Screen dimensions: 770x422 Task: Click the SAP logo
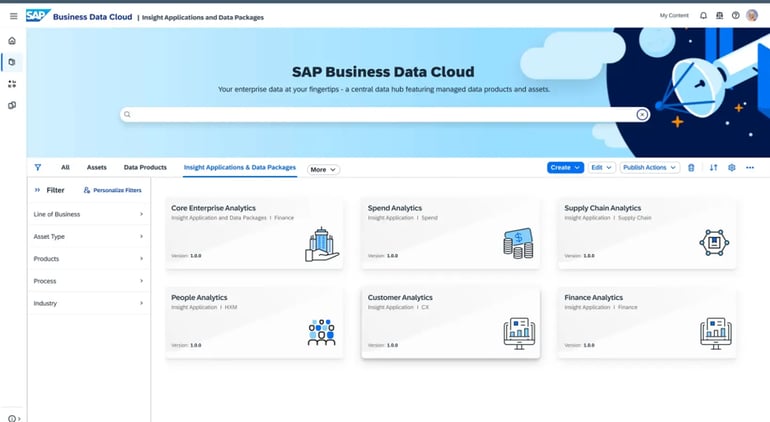click(38, 16)
